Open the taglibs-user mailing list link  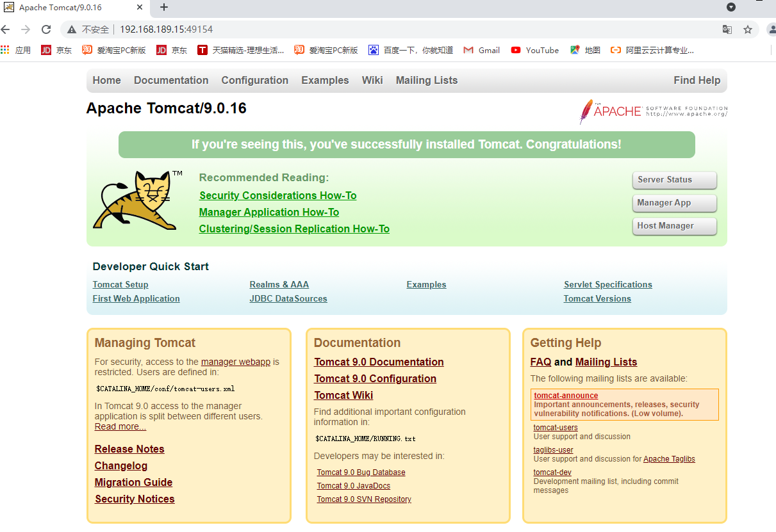coord(554,450)
